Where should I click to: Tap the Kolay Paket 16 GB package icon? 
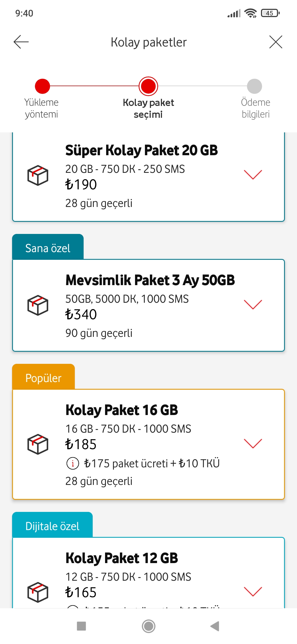click(x=38, y=444)
